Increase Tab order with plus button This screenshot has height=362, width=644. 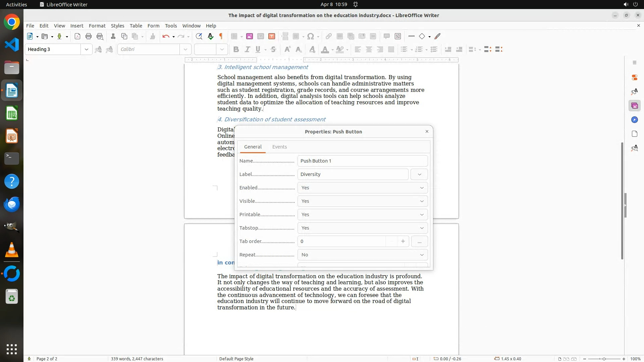tap(403, 241)
